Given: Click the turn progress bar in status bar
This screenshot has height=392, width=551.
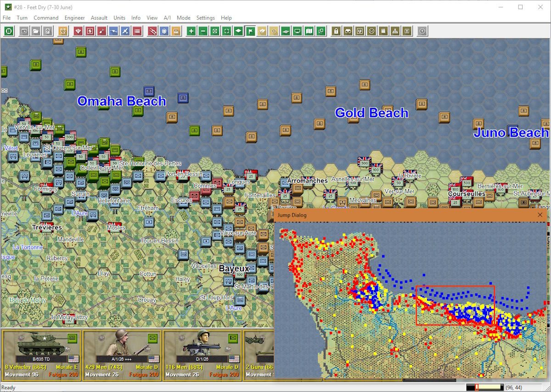Looking at the screenshot, I should (x=484, y=387).
